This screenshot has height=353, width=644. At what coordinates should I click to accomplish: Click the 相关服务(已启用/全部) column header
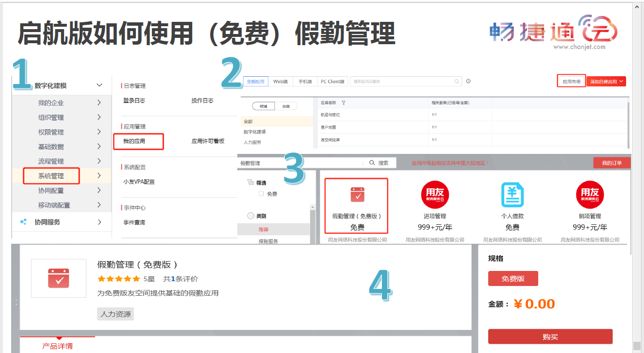[450, 103]
